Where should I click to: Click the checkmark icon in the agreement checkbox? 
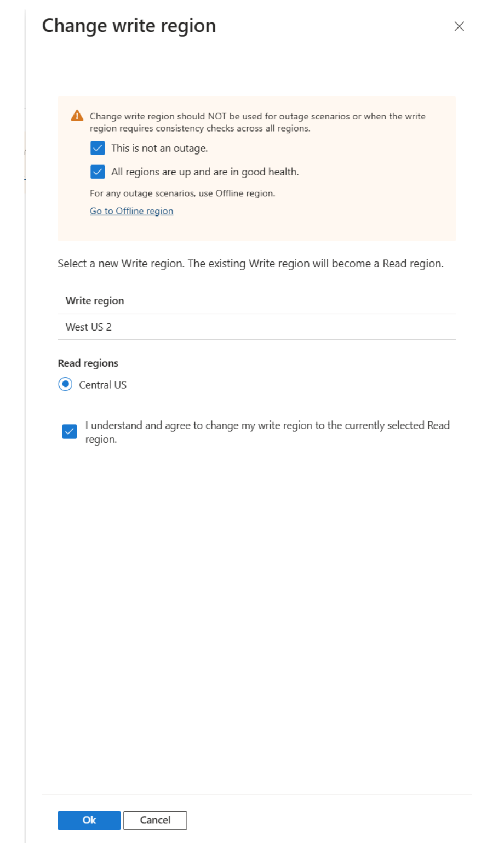[69, 431]
